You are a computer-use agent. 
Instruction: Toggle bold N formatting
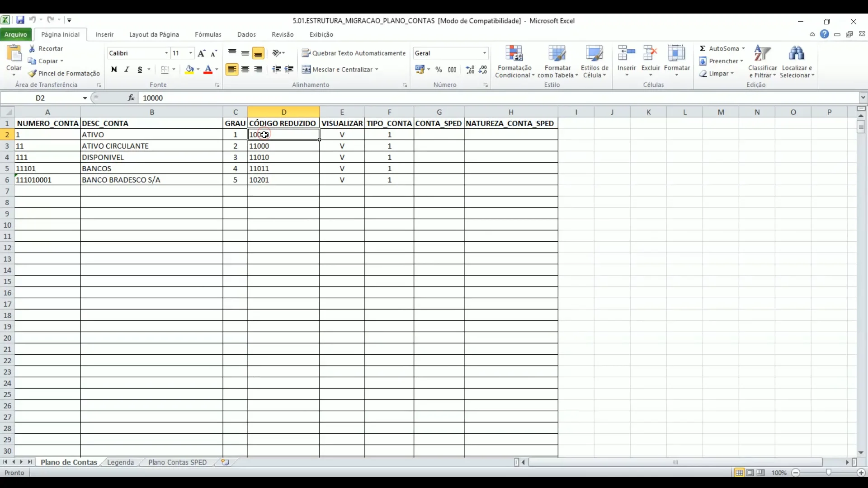(x=114, y=69)
